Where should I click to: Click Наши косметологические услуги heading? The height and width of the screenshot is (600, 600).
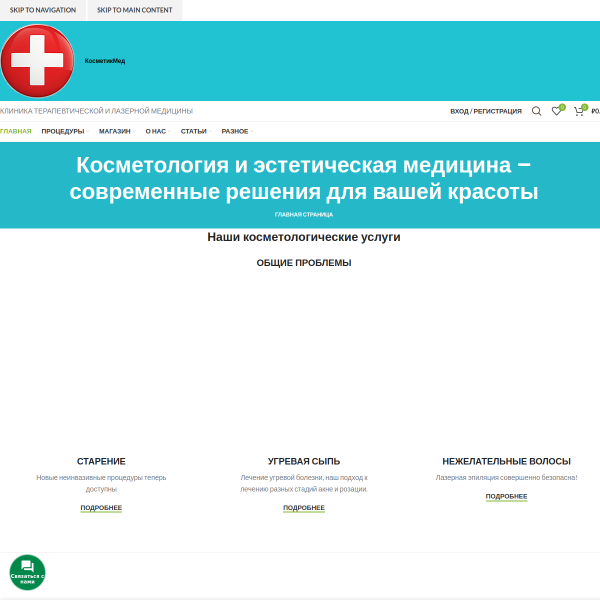[304, 237]
